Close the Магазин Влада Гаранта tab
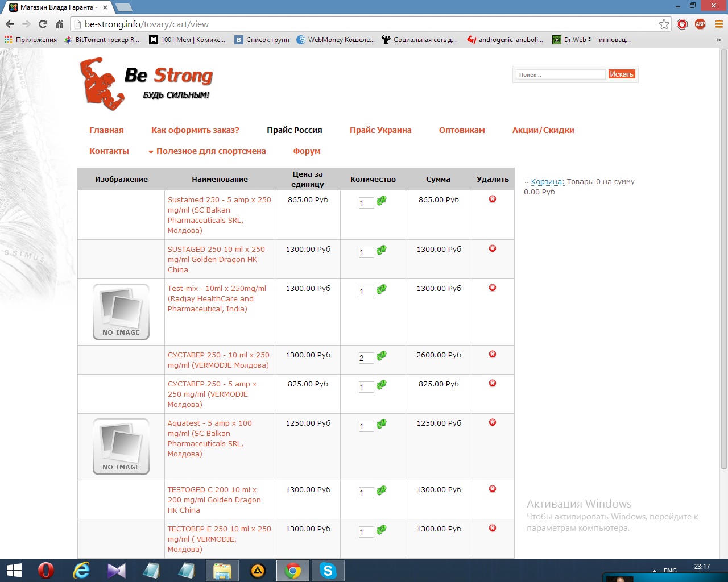 (105, 7)
